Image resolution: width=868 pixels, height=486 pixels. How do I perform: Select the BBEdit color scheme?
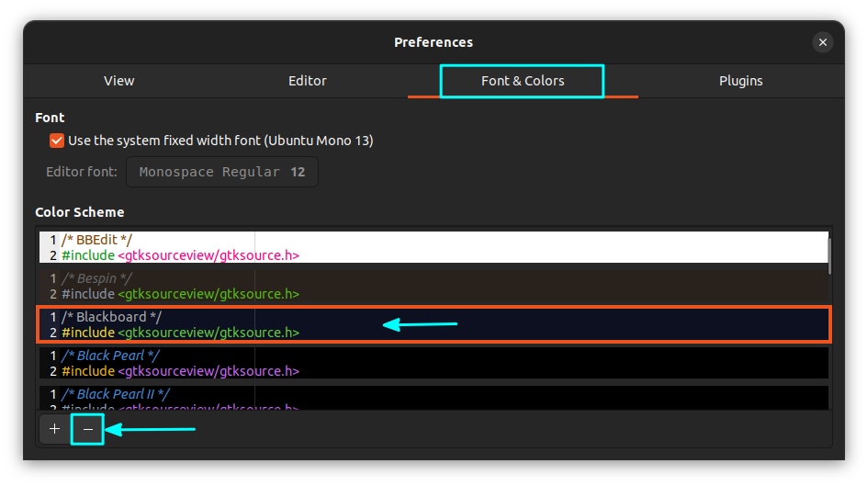[432, 247]
